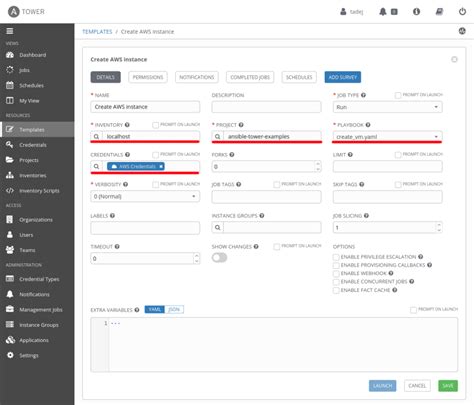Click the inventory lookup magnifier icon
The width and height of the screenshot is (474, 405).
click(96, 136)
